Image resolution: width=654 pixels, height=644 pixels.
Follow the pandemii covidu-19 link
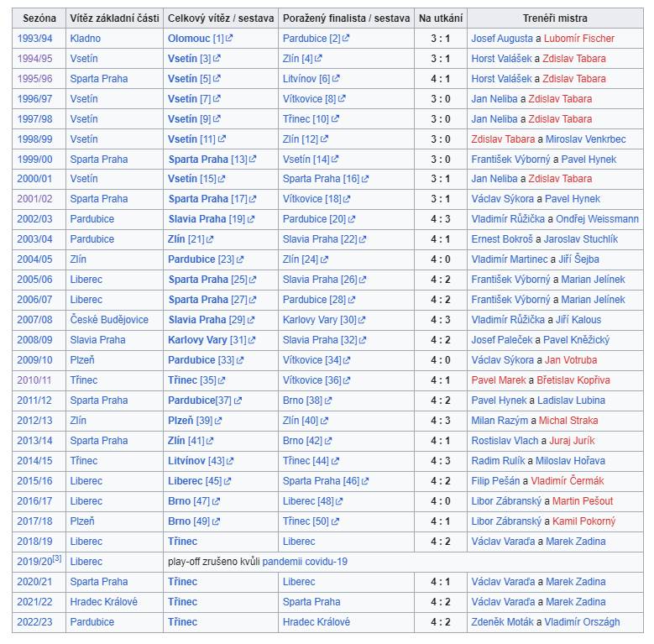tap(305, 562)
